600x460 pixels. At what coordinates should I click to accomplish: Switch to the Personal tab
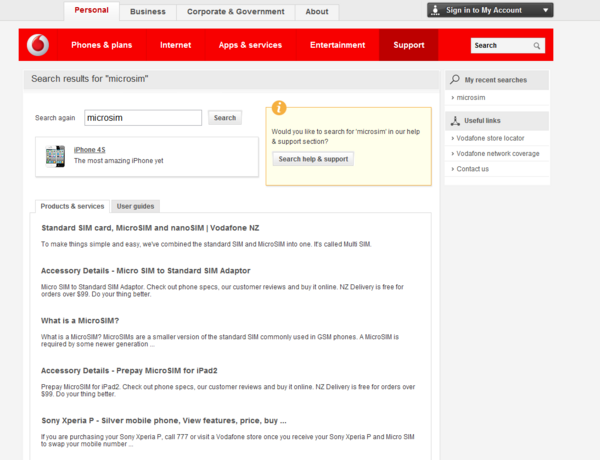91,10
